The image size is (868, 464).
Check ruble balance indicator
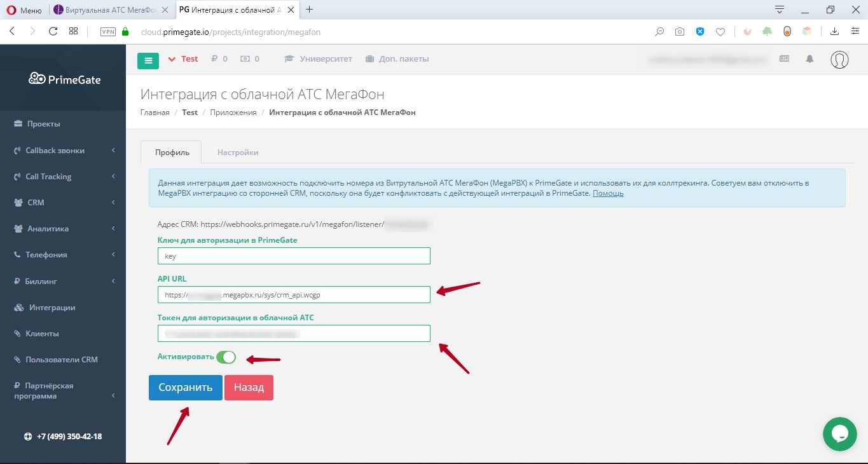[219, 59]
